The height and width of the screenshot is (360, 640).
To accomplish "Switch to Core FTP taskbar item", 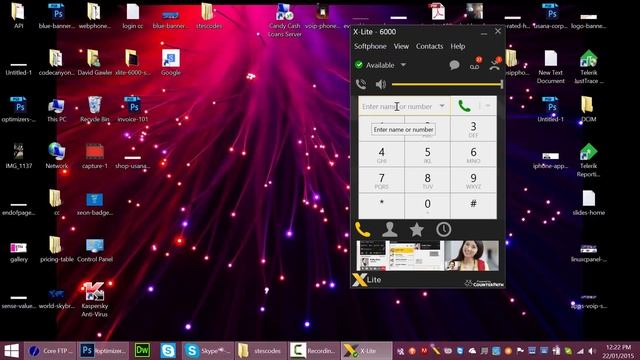I will coord(50,351).
